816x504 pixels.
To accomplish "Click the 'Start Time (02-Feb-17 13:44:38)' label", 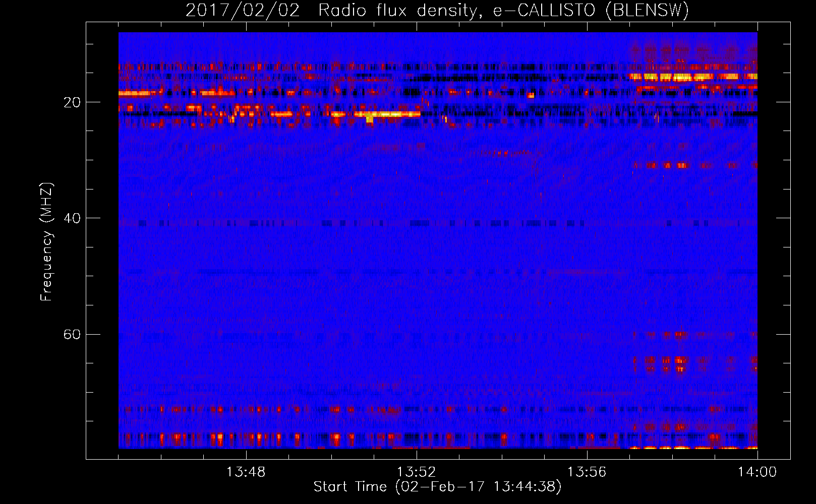I will [x=437, y=487].
